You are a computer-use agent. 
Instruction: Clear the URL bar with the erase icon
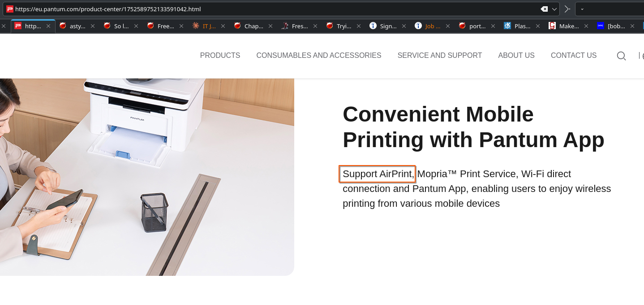(544, 9)
